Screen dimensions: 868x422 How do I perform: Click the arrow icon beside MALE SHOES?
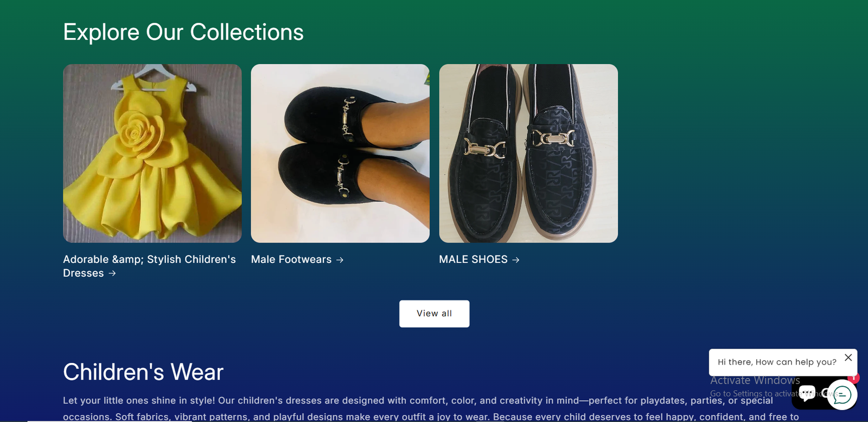[x=515, y=260]
